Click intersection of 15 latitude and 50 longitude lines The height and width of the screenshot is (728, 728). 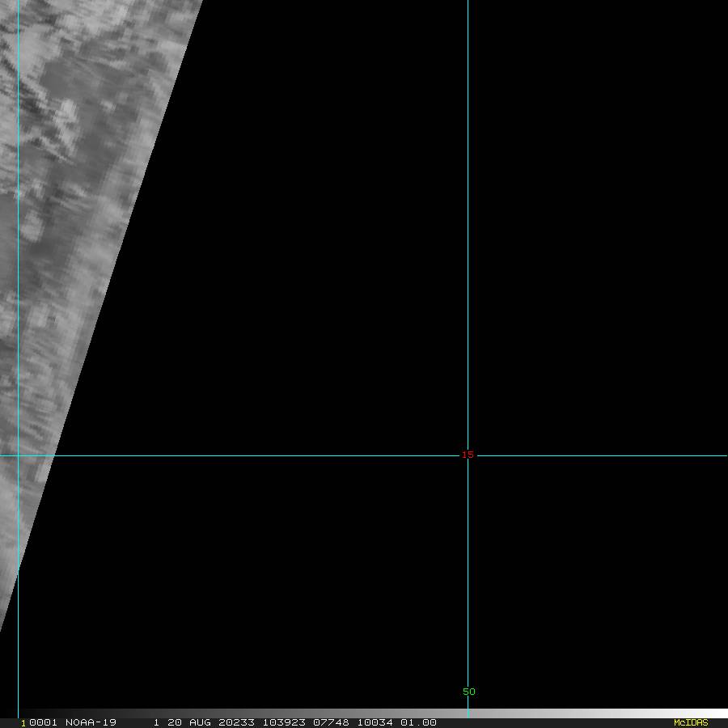tap(468, 455)
